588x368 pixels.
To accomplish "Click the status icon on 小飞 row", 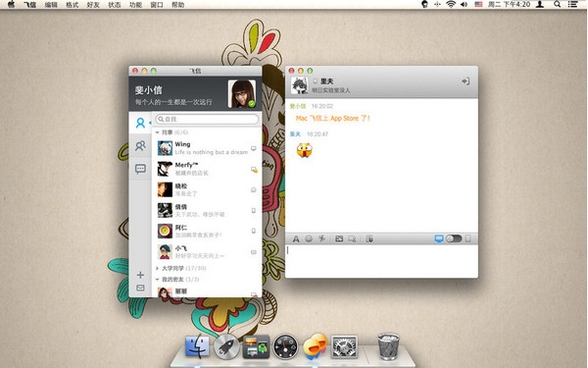I will (x=254, y=252).
